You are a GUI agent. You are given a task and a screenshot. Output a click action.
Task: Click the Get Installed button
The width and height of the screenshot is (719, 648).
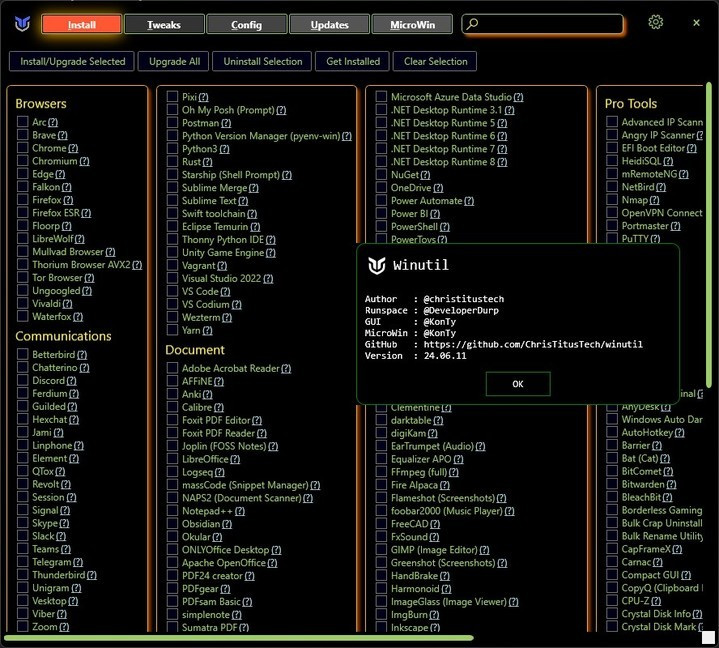pos(353,61)
